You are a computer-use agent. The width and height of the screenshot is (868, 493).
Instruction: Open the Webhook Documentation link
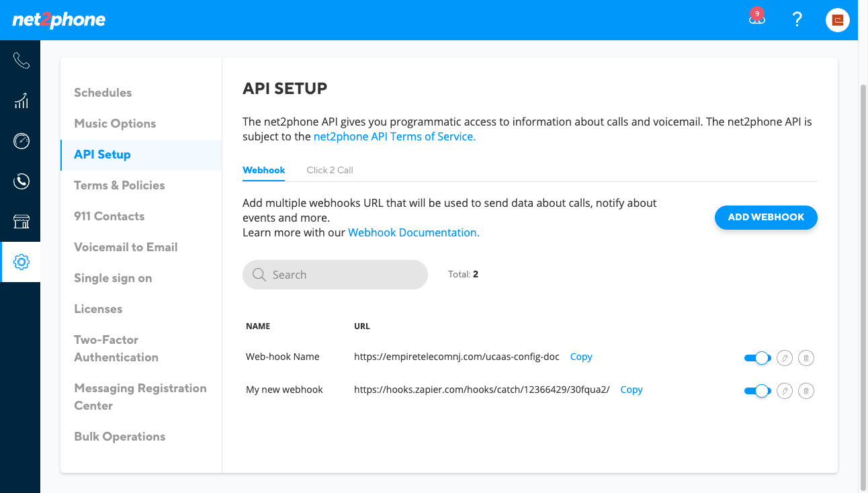(414, 232)
